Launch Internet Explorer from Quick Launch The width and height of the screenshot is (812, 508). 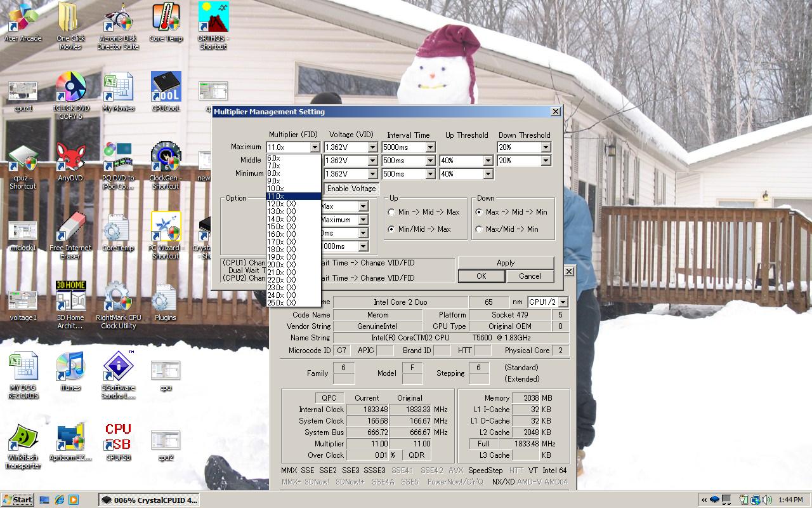point(59,500)
